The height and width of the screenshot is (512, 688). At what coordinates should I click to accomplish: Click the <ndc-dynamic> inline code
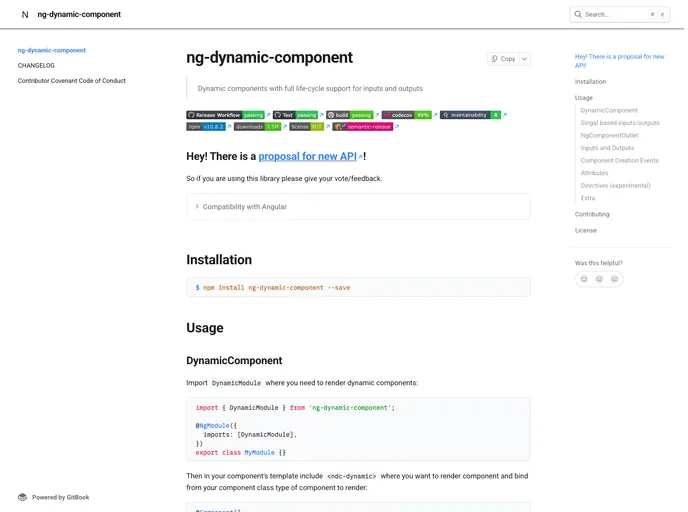351,476
